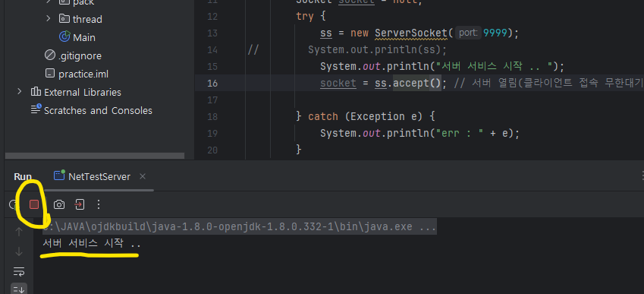Toggle scroll to end of console
The image size is (644, 294).
(x=19, y=289)
